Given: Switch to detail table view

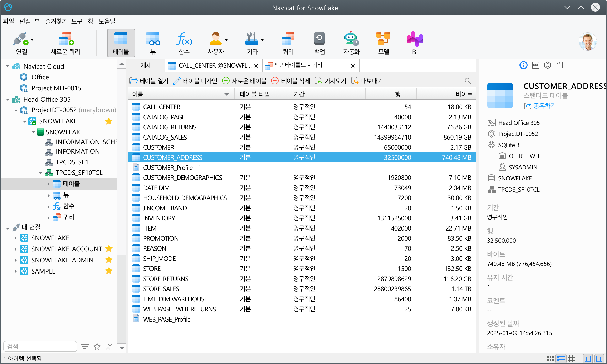Looking at the screenshot, I should (572, 358).
